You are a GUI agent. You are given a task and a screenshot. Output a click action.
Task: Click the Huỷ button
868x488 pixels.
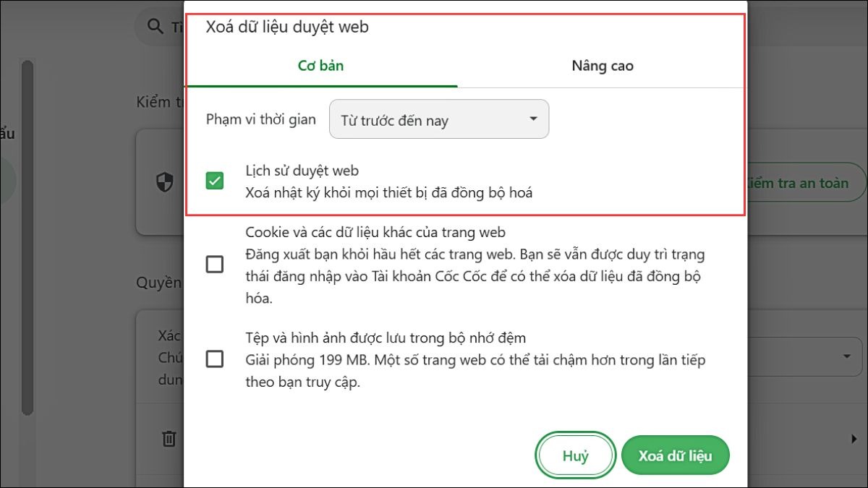pos(576,456)
